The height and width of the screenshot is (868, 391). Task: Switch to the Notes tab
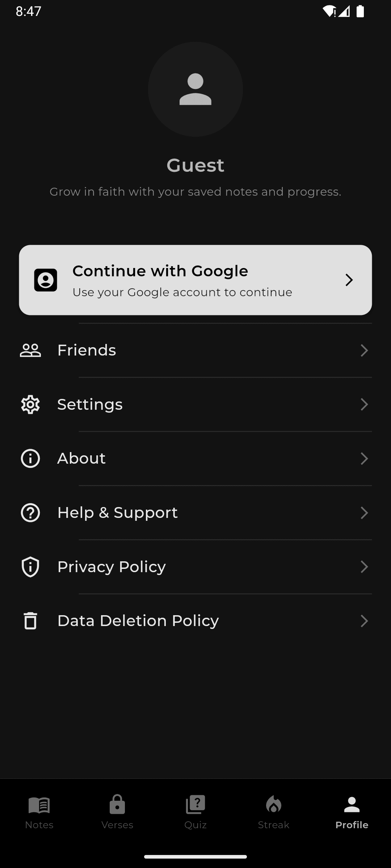click(39, 812)
